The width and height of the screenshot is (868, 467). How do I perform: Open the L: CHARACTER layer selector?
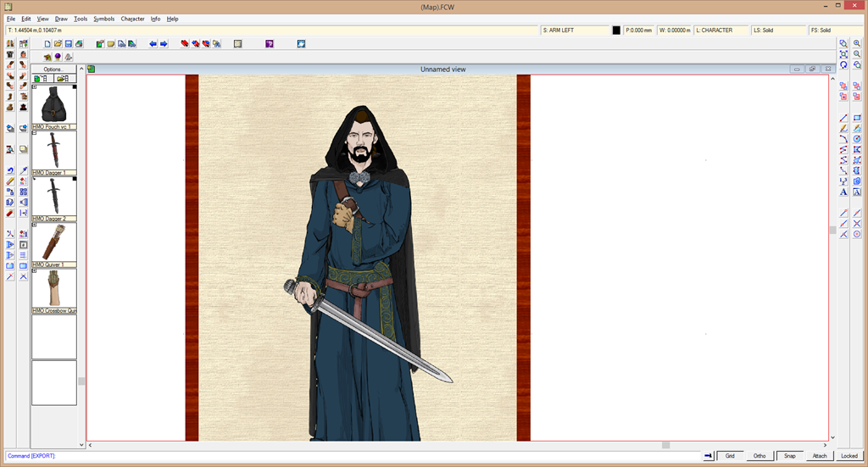point(721,31)
